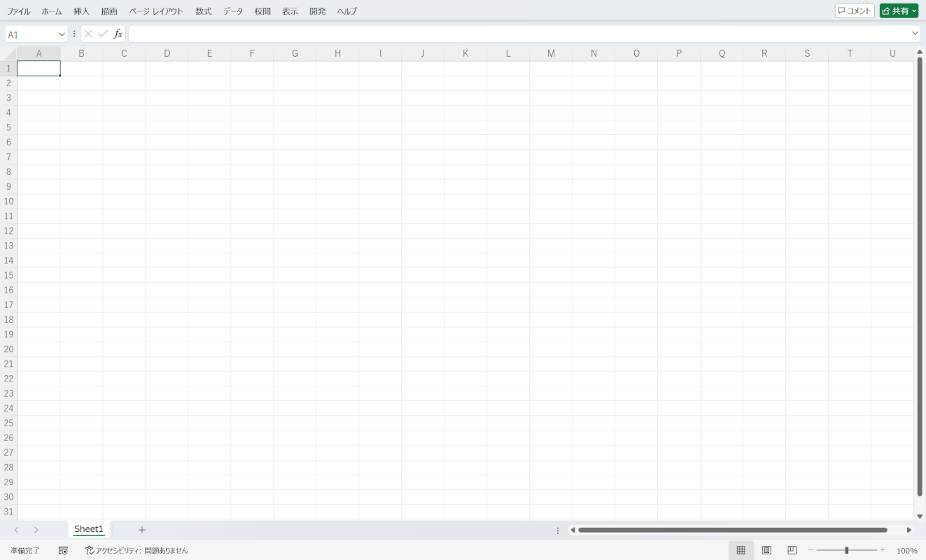Click inside the formula bar input
This screenshot has width=926, height=560.
coord(519,34)
